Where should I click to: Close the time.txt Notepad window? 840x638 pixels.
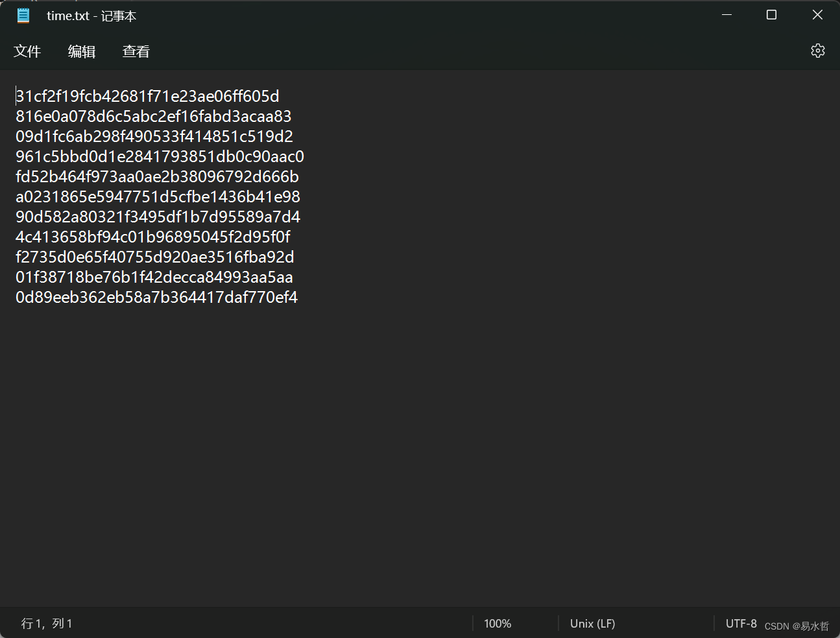pyautogui.click(x=817, y=15)
